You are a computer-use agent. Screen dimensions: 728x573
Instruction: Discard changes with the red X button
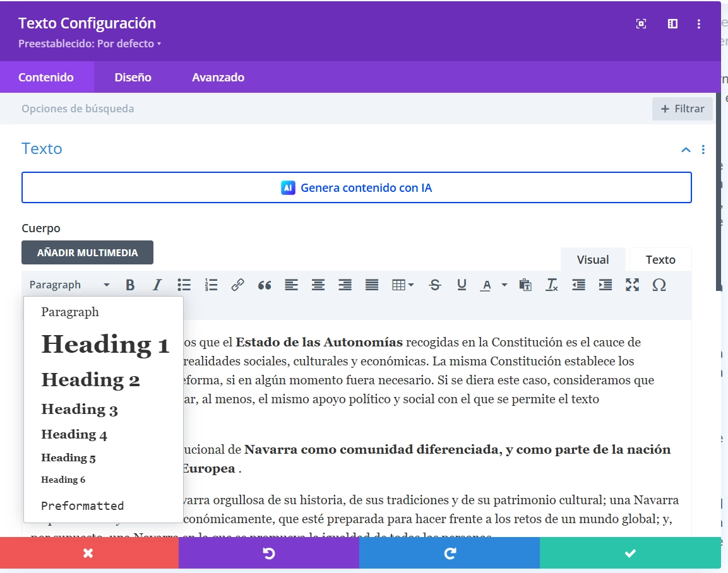pyautogui.click(x=89, y=553)
